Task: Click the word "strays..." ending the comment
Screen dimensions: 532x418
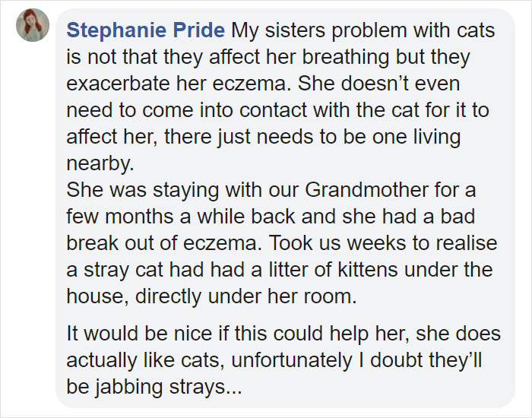Action: pyautogui.click(x=206, y=386)
